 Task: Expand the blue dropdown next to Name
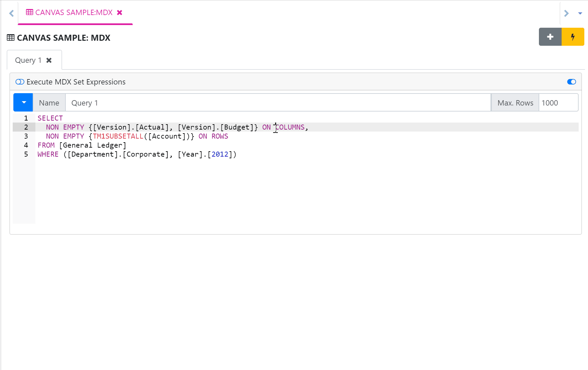click(x=23, y=103)
